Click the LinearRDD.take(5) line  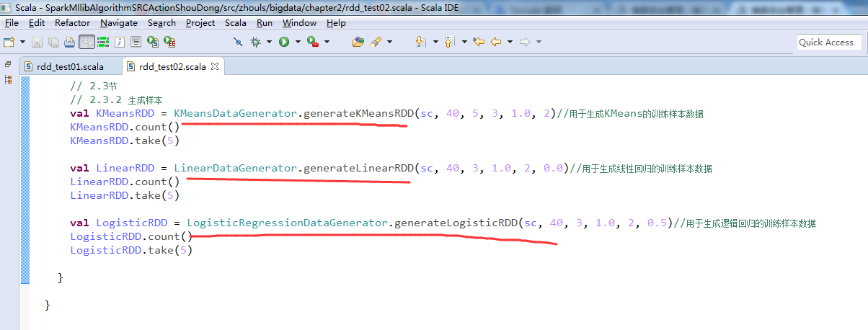pyautogui.click(x=125, y=195)
